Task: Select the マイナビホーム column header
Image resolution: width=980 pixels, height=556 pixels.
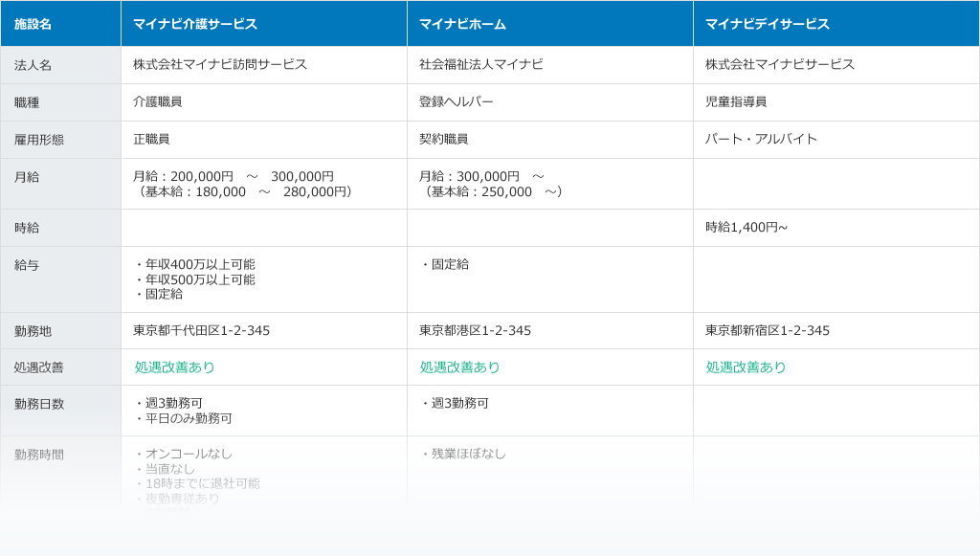Action: click(x=462, y=24)
